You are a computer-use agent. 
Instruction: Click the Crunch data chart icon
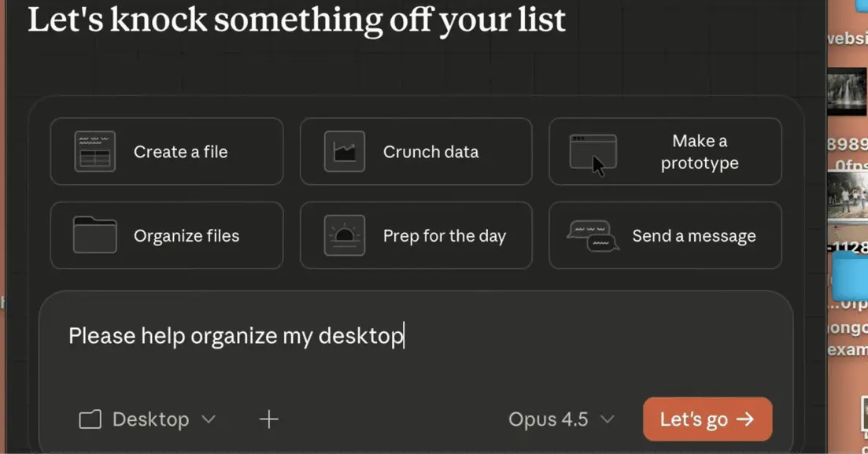coord(345,151)
